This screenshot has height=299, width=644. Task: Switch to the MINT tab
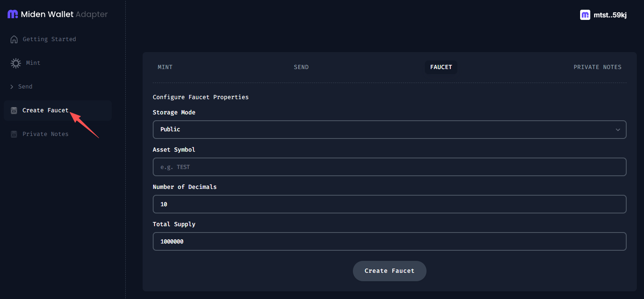pyautogui.click(x=165, y=67)
